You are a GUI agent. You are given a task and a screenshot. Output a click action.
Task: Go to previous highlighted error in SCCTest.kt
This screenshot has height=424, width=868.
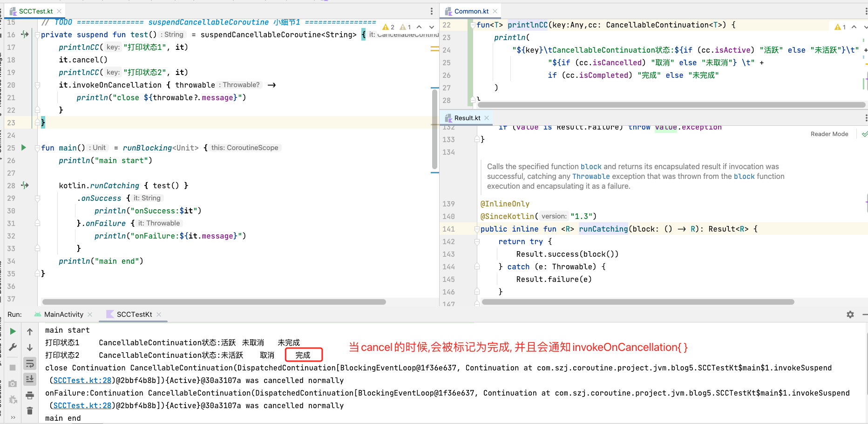pyautogui.click(x=419, y=27)
